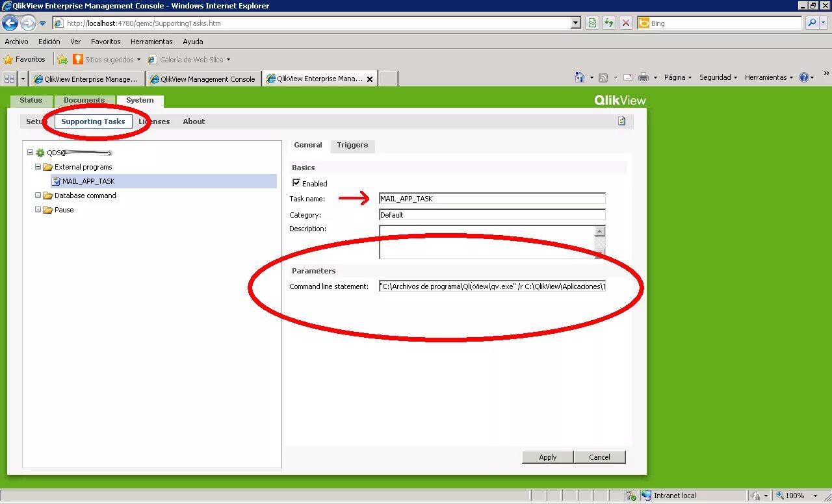832x504 pixels.
Task: Switch to QlikView Management Console tab
Action: pyautogui.click(x=203, y=79)
